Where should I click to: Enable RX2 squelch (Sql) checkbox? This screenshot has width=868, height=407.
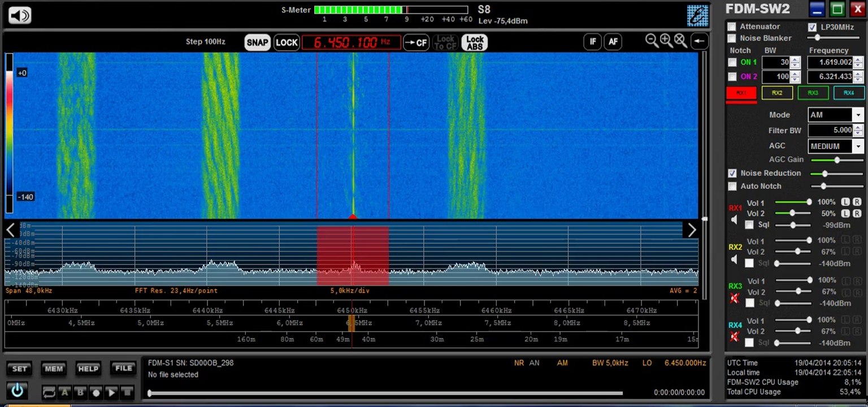click(749, 263)
